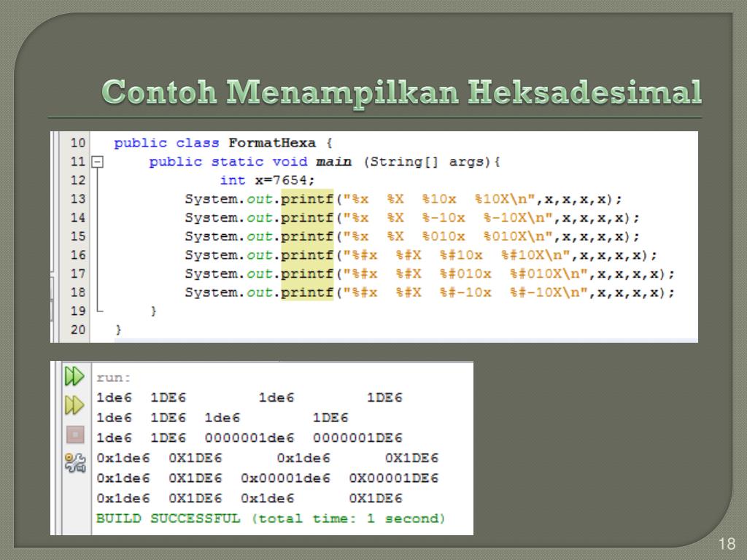Screen dimensions: 747x560
Task: Click the 'public class' keywords on line 10
Action: click(x=166, y=143)
